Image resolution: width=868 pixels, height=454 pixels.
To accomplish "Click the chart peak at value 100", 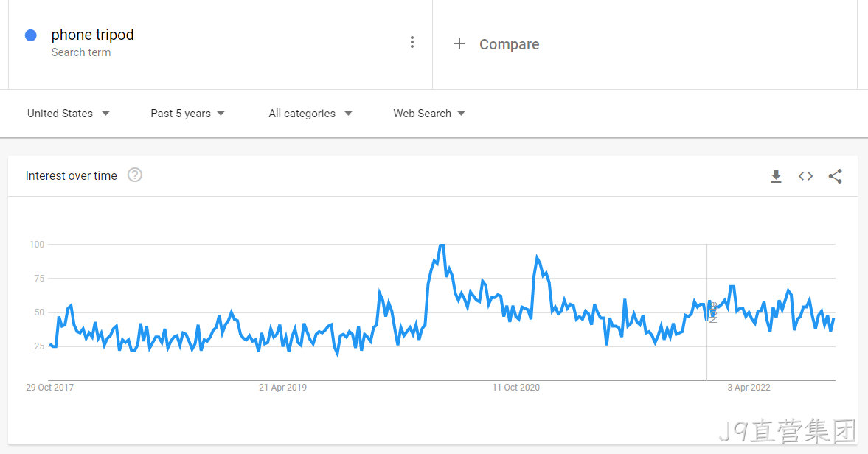I will (x=441, y=245).
